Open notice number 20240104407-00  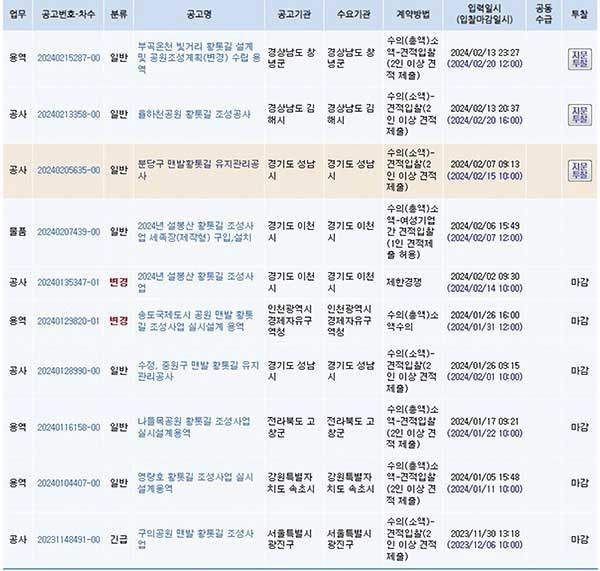[68, 483]
